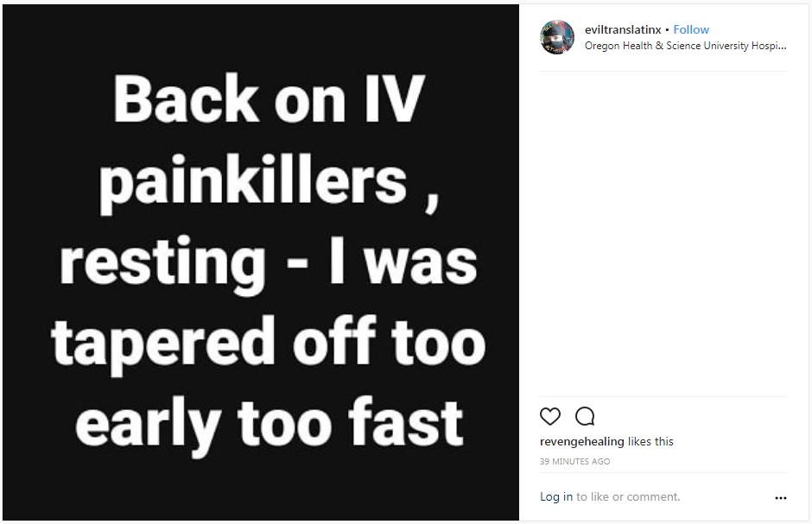Click the 'early too fast' image text
This screenshot has height=524, width=812.
tap(270, 424)
